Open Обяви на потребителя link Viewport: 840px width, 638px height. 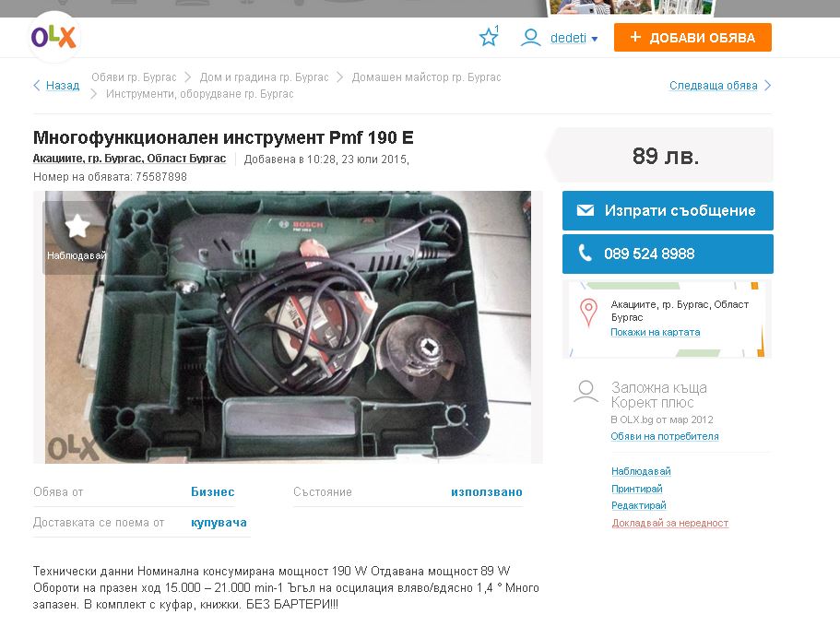coord(665,436)
